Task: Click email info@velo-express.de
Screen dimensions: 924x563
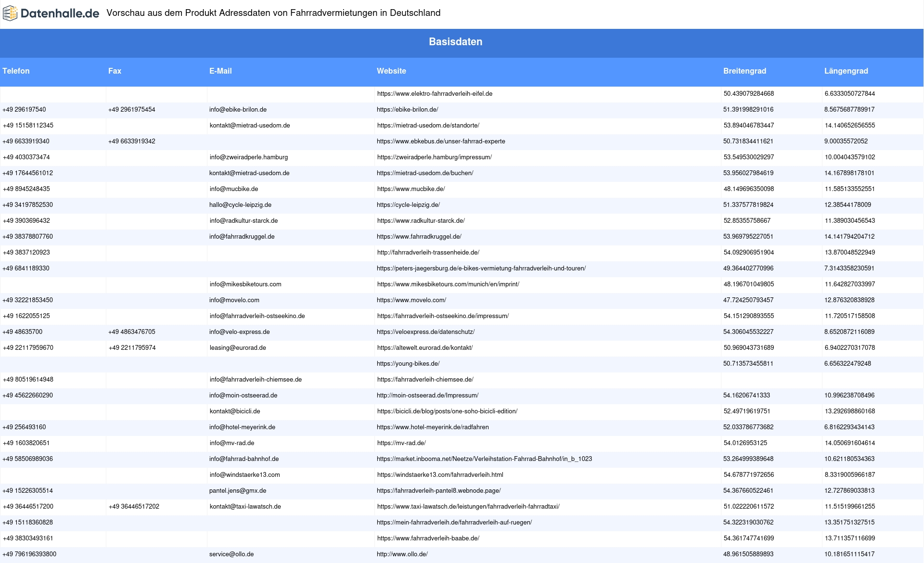Action: pyautogui.click(x=239, y=332)
